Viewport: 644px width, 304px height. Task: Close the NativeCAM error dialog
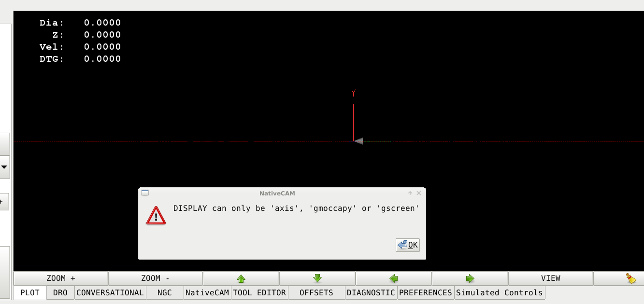point(419,193)
